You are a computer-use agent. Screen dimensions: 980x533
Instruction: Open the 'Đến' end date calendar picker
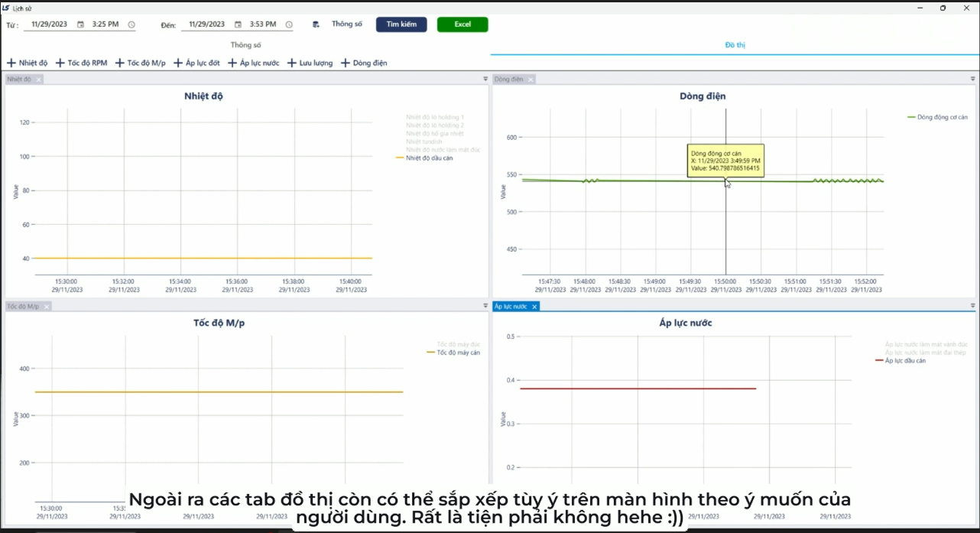point(238,24)
